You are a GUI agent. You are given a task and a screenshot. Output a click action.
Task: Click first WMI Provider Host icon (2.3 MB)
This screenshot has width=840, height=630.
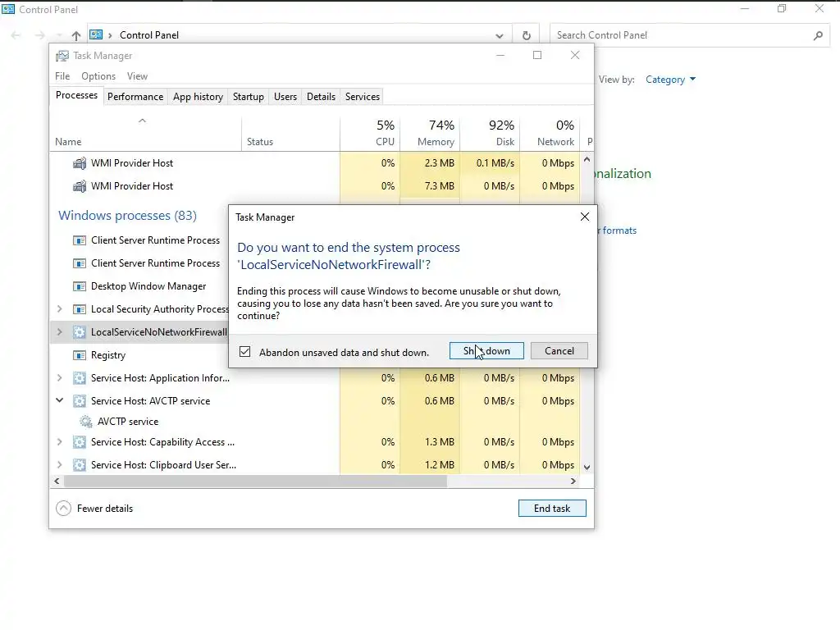(x=80, y=163)
